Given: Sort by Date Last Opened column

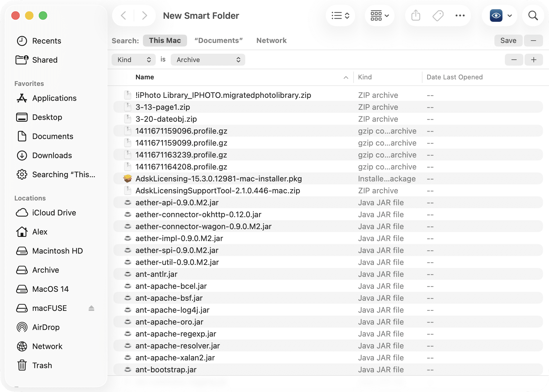Looking at the screenshot, I should point(455,77).
